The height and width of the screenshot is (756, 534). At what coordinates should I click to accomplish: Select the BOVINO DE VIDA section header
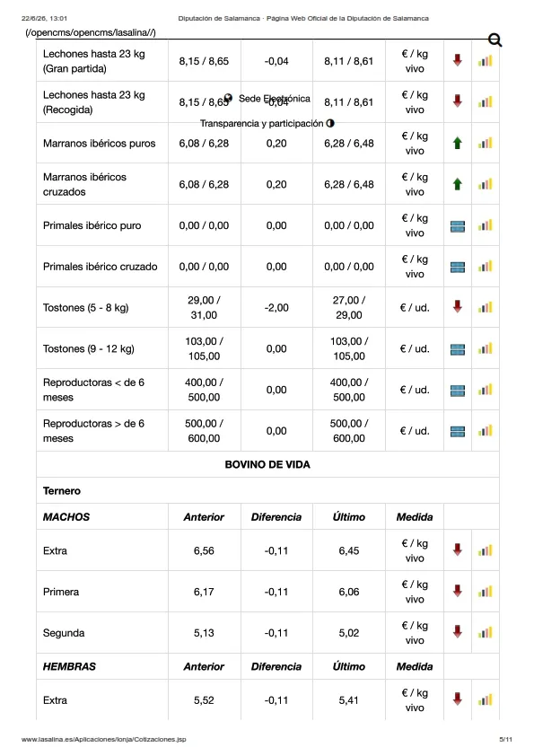click(267, 464)
